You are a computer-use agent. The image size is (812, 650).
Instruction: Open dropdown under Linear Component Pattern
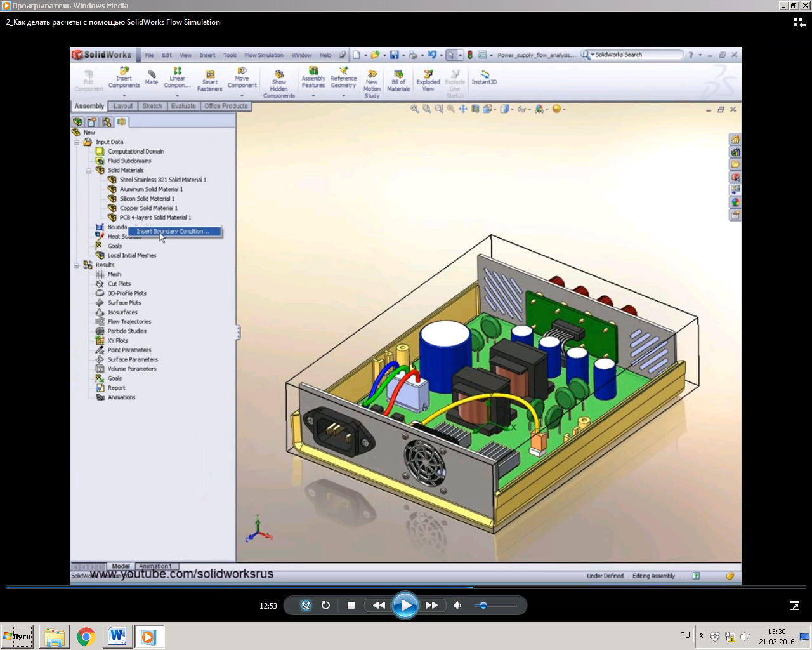(177, 96)
